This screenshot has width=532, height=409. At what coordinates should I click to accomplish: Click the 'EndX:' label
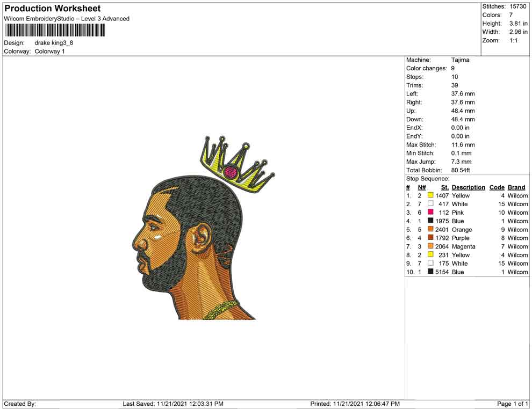[x=414, y=128]
